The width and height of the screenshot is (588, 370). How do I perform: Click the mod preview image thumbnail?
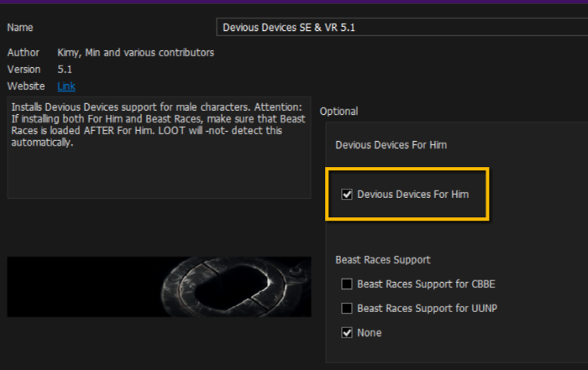159,287
